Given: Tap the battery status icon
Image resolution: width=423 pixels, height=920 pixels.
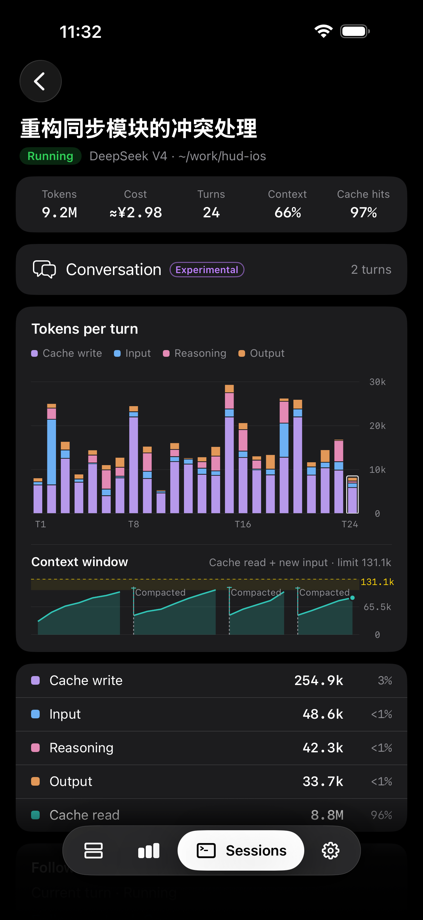Looking at the screenshot, I should (355, 32).
